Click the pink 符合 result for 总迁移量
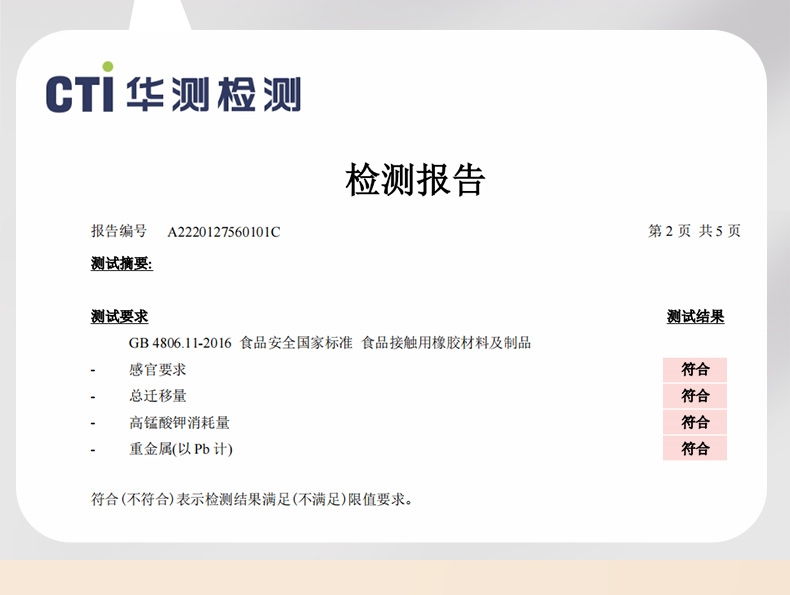 click(x=695, y=396)
